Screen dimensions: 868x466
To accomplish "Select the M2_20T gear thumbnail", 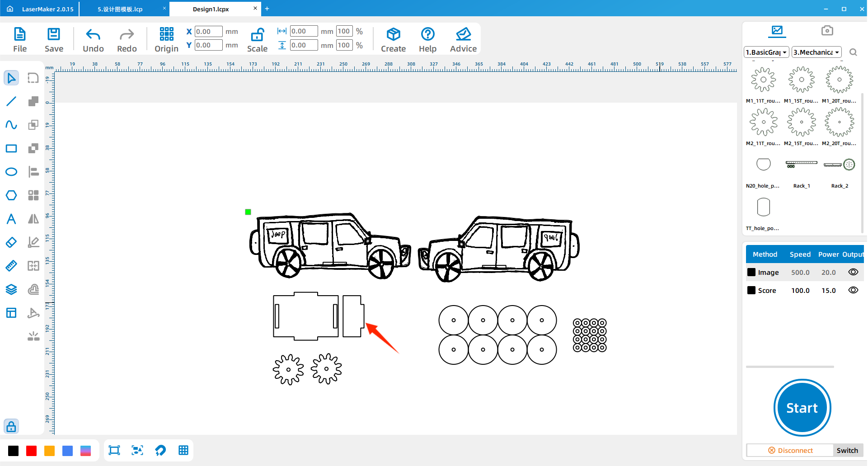I will pyautogui.click(x=839, y=122).
